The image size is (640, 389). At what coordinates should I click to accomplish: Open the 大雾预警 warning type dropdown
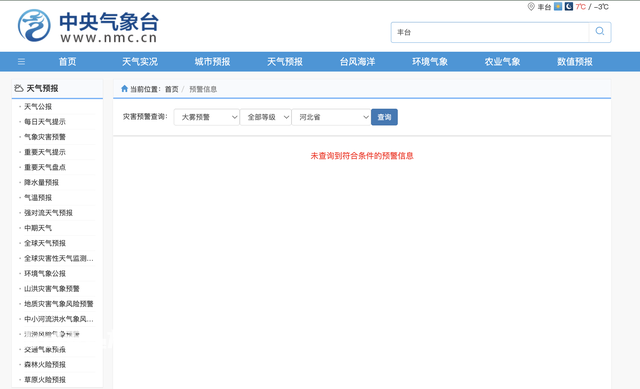(x=207, y=117)
